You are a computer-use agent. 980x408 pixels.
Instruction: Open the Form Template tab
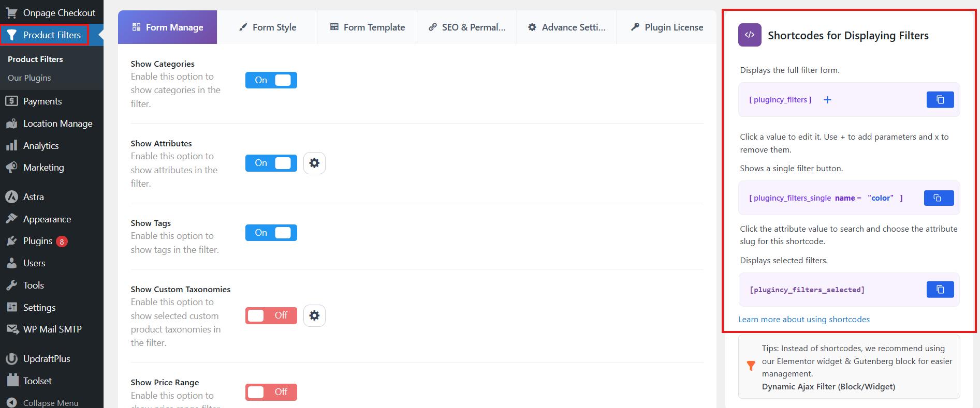[x=368, y=27]
